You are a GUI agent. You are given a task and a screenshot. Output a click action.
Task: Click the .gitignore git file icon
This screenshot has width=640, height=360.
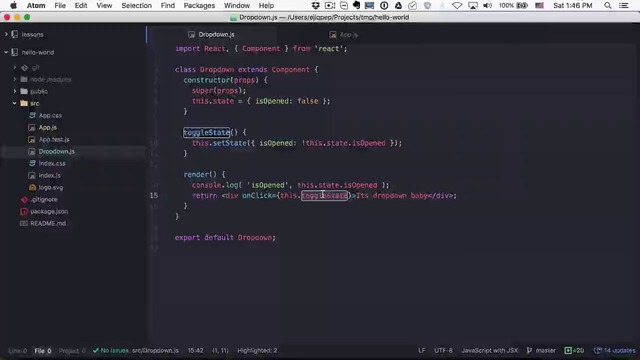(x=24, y=200)
